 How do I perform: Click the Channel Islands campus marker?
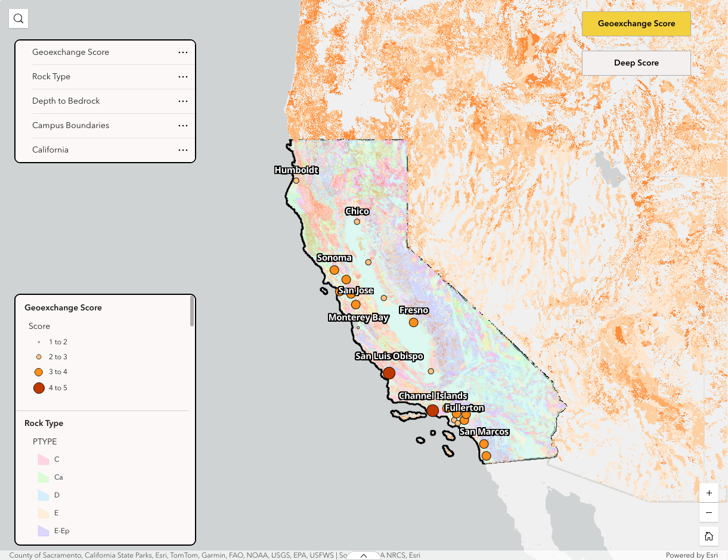point(433,410)
